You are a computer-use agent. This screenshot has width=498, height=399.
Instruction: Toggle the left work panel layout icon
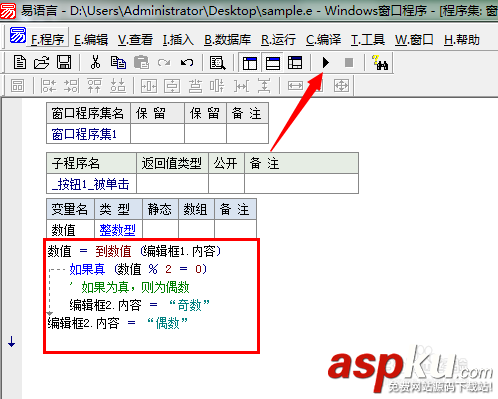tap(250, 63)
